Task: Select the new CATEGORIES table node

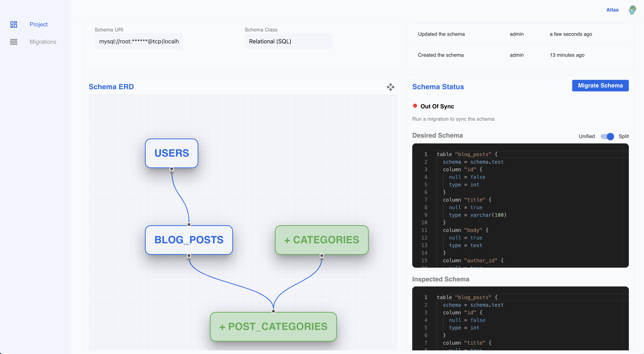Action: tap(321, 240)
